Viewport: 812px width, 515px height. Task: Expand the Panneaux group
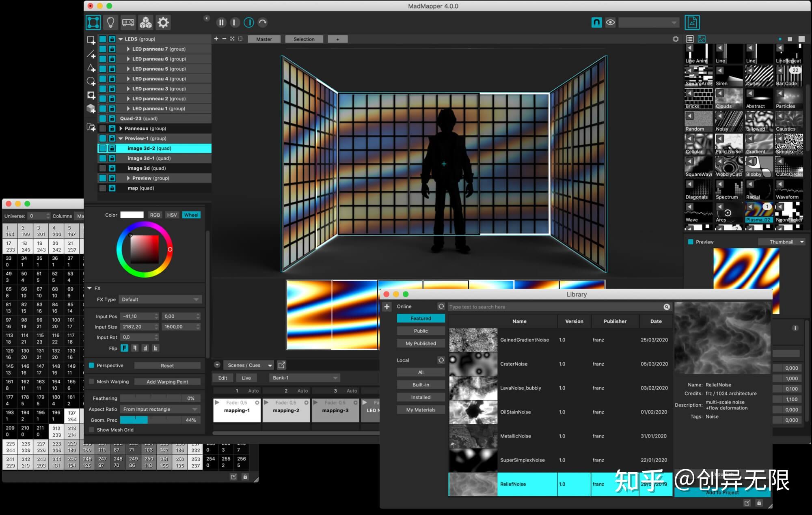(x=121, y=128)
